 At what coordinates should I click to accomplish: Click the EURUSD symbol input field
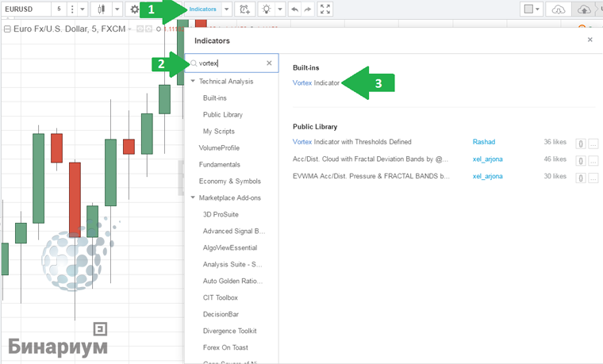click(25, 10)
